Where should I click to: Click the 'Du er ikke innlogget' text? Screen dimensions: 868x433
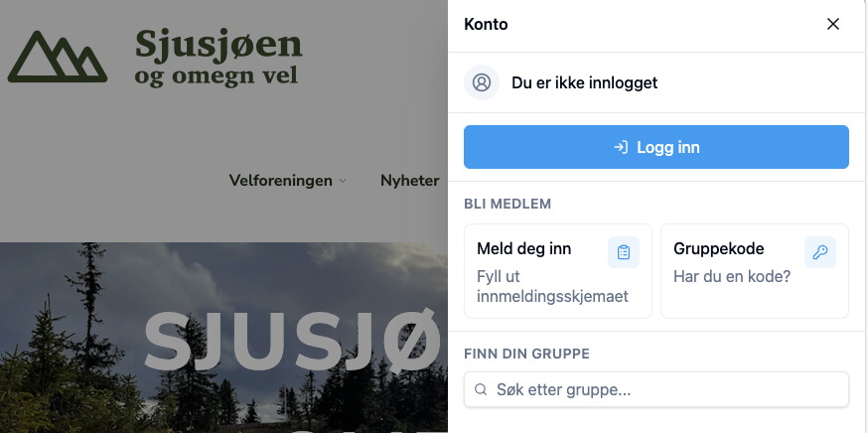point(585,82)
